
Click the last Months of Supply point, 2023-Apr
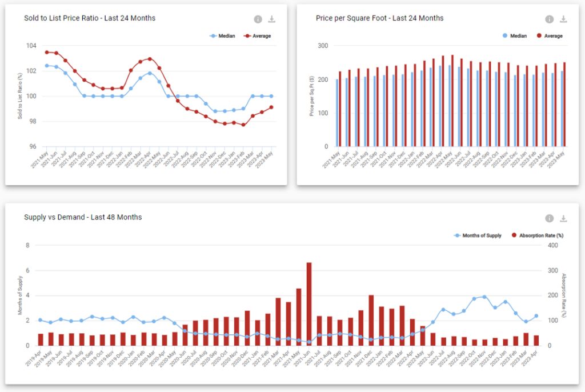tap(536, 316)
